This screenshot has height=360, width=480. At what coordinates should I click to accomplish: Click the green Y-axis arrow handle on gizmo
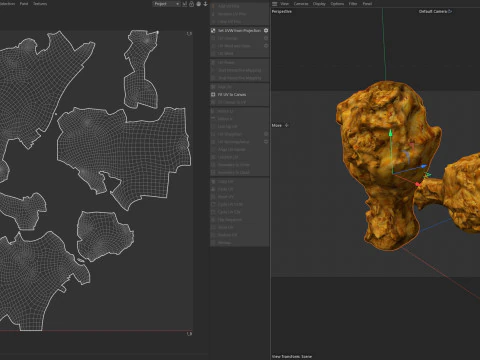pos(391,133)
